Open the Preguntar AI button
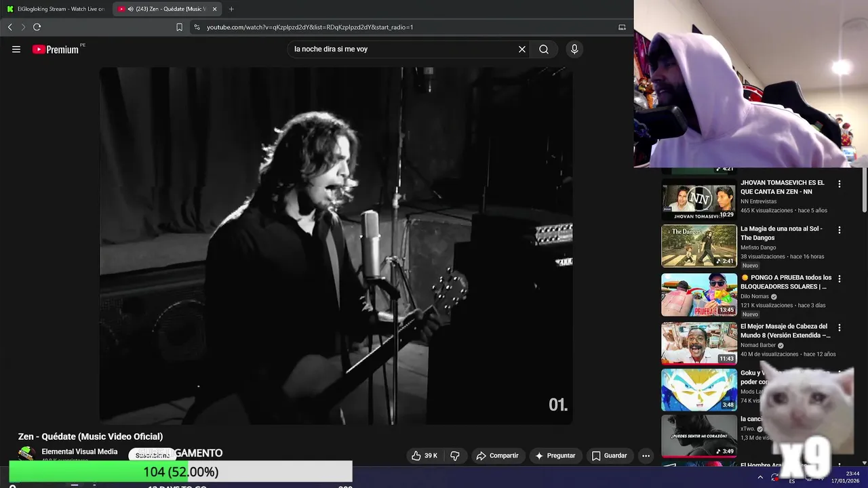The height and width of the screenshot is (488, 868). [x=555, y=455]
